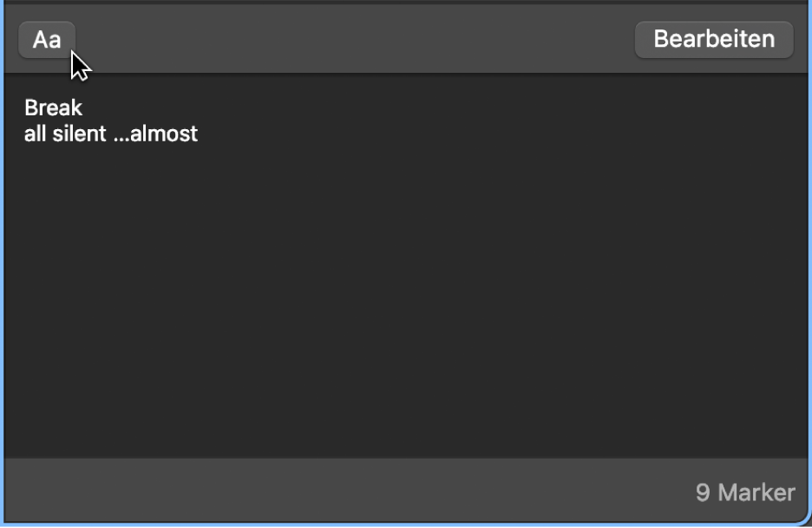Click the number "9" in the status bar
The image size is (812, 528).
pyautogui.click(x=703, y=492)
